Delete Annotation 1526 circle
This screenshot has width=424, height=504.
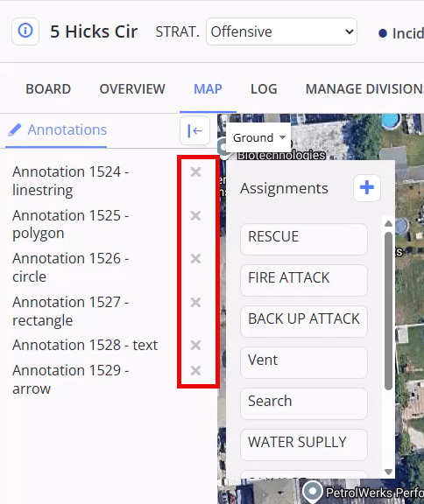195,258
